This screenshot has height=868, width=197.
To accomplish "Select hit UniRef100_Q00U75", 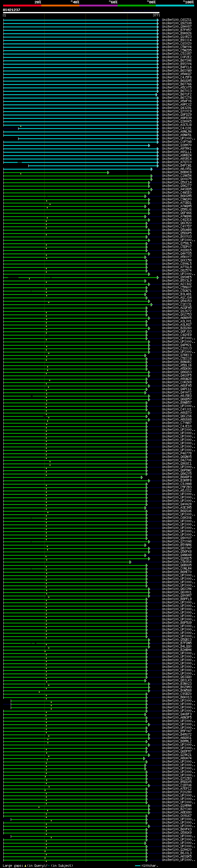I will point(176,179).
